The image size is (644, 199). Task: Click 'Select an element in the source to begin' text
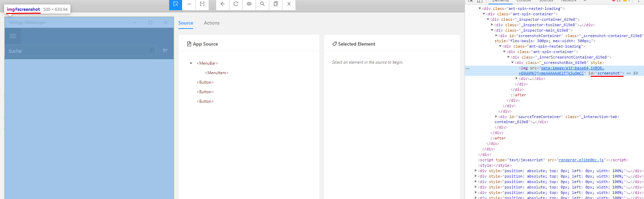click(x=368, y=62)
